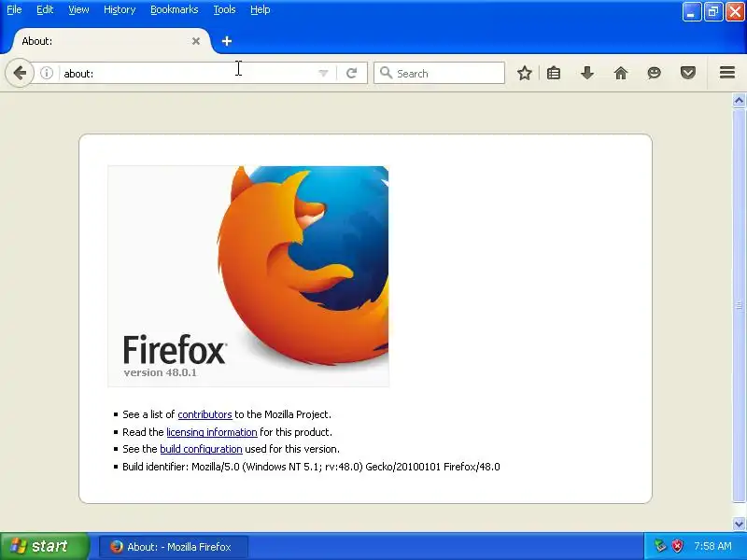The height and width of the screenshot is (560, 747).
Task: Click the 'version 48.0.1' text
Action: point(160,372)
